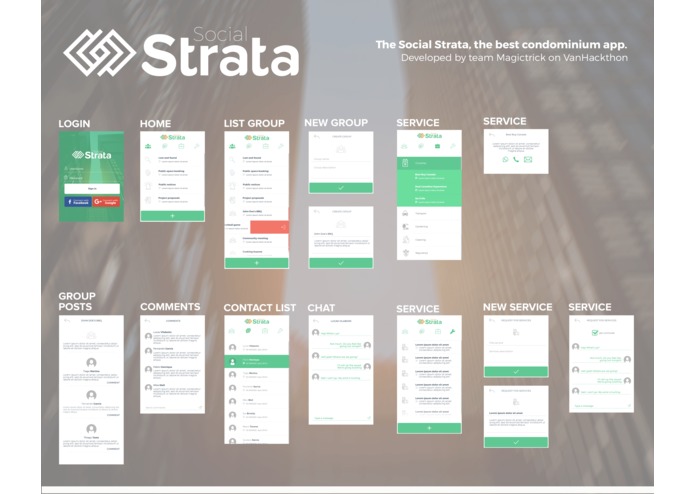Viewport: 695px width, 494px height.
Task: Open the first request in Service requests list
Action: [429, 347]
